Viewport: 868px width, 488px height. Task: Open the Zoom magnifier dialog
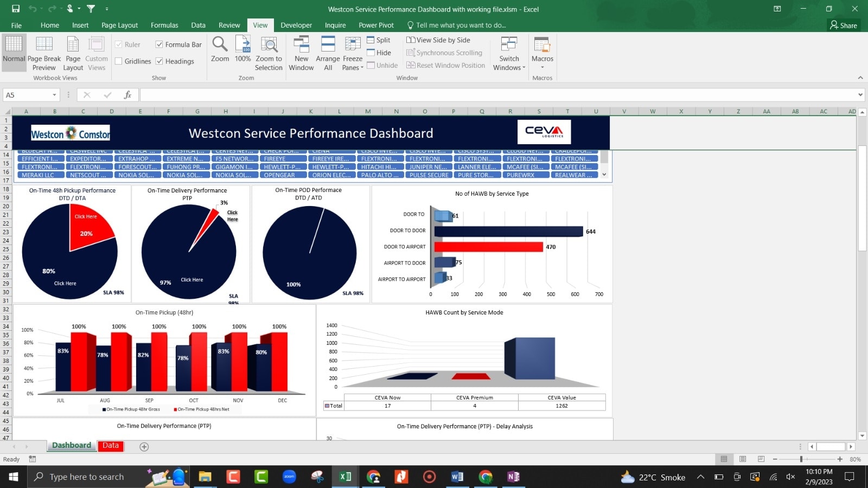coord(220,49)
